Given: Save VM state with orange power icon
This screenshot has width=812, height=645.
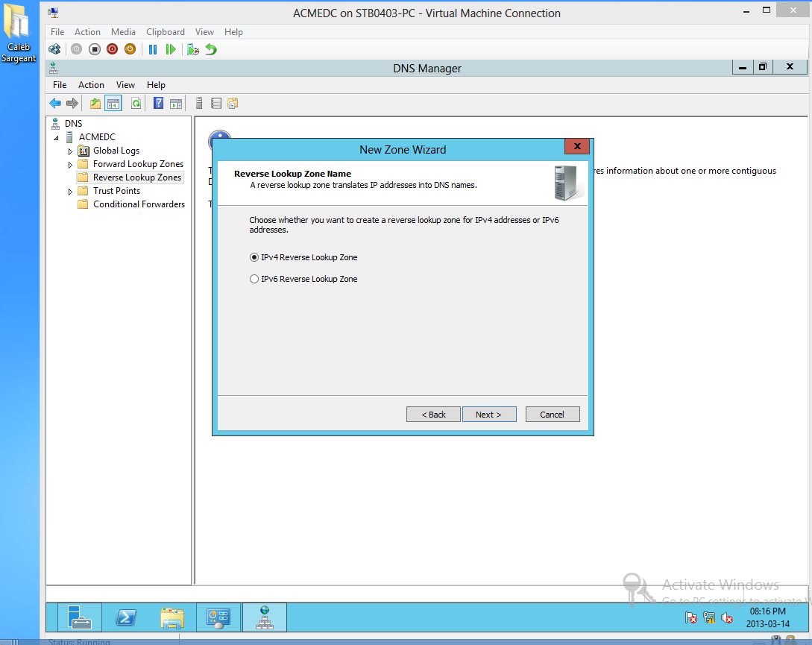Looking at the screenshot, I should (x=130, y=49).
